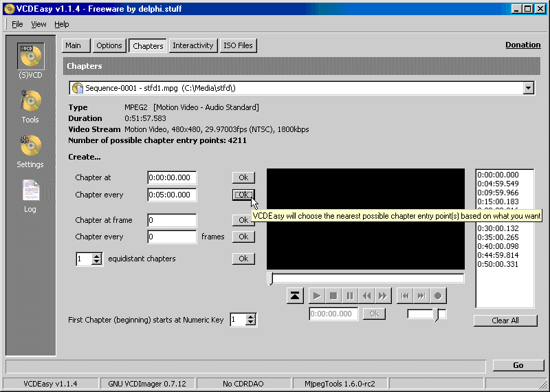The image size is (550, 392).
Task: Confirm Chapter every frames with Ok
Action: click(x=243, y=237)
